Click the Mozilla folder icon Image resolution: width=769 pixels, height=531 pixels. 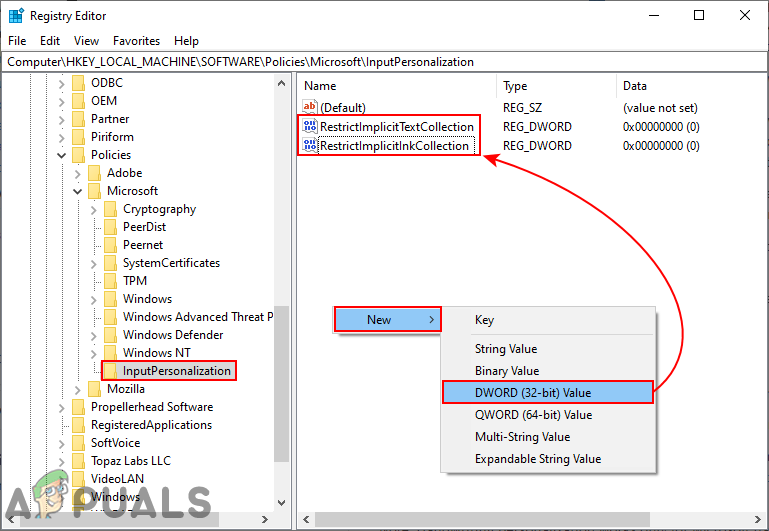coord(95,389)
